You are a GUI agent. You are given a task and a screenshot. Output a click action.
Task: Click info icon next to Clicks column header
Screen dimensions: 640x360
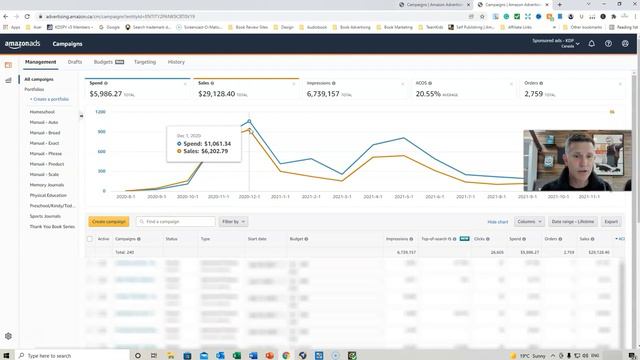click(488, 239)
